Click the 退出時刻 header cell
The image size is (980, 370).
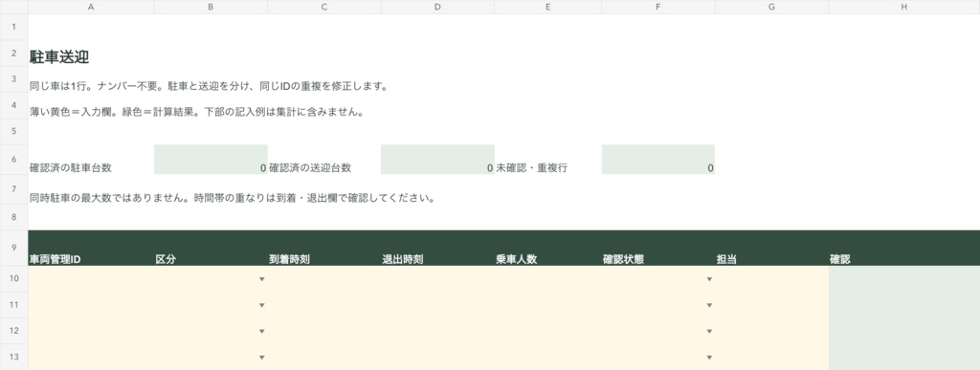pyautogui.click(x=437, y=249)
